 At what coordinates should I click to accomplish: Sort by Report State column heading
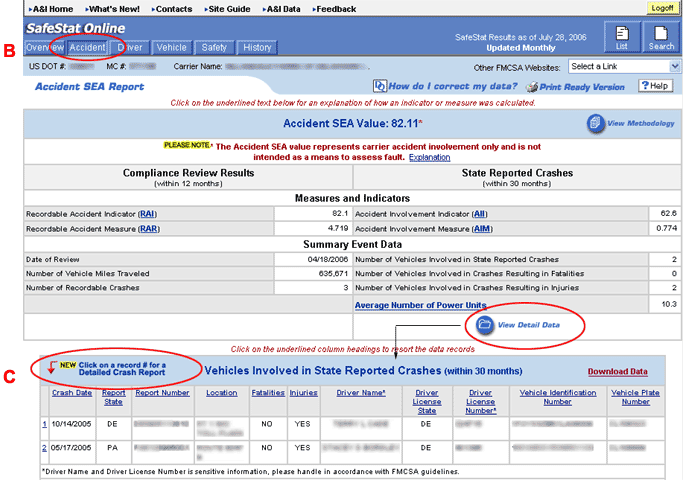coord(113,397)
